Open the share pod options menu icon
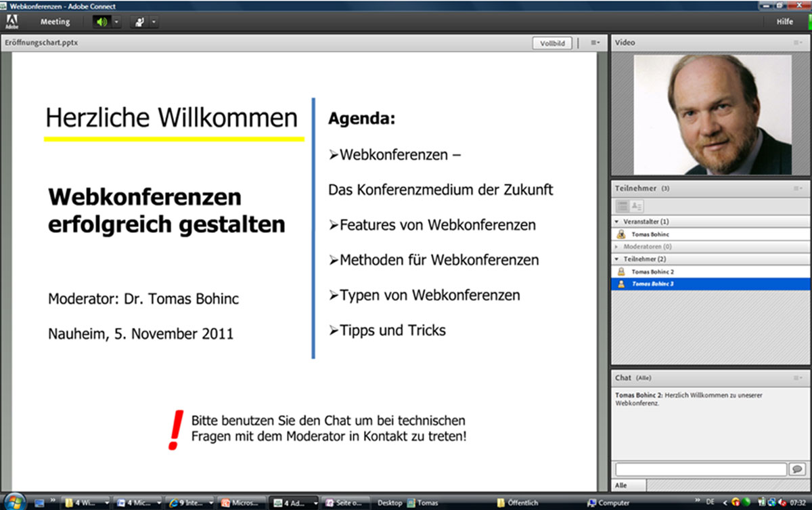The height and width of the screenshot is (510, 812). coord(595,43)
